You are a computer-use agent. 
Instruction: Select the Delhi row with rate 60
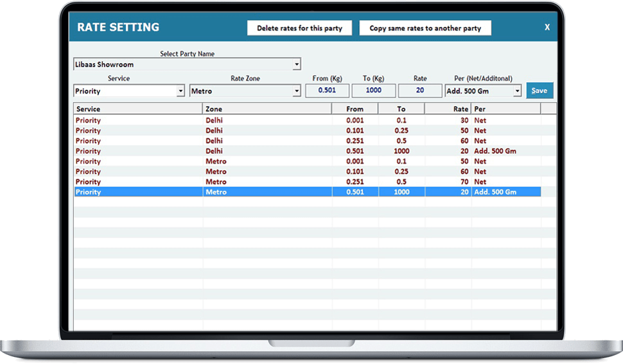pos(307,141)
